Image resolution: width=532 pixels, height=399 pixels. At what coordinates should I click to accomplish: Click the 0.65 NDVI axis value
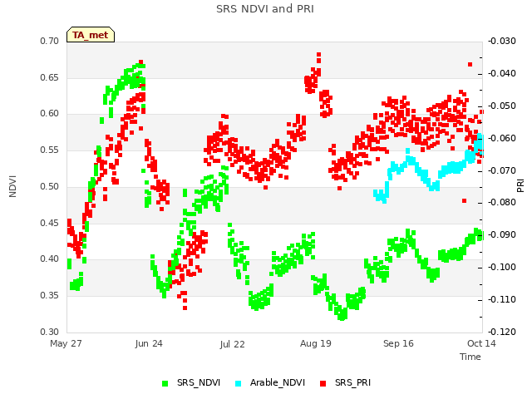[x=50, y=77]
